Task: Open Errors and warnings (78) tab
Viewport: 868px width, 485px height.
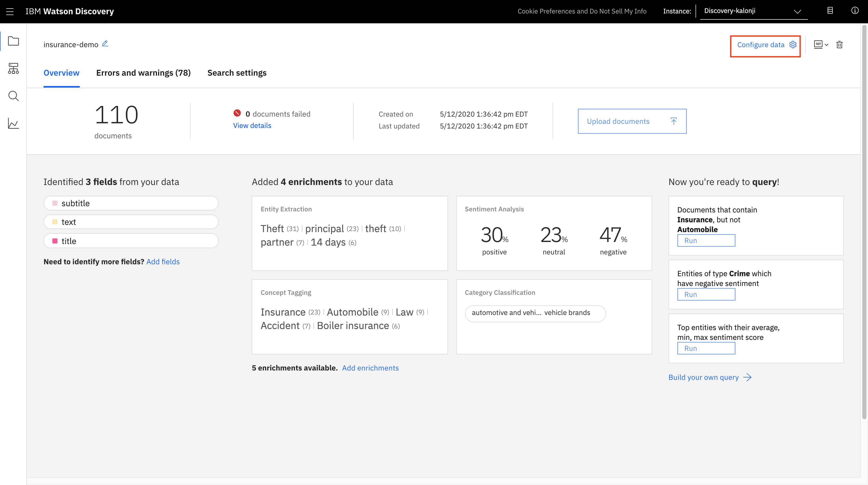Action: pos(143,73)
